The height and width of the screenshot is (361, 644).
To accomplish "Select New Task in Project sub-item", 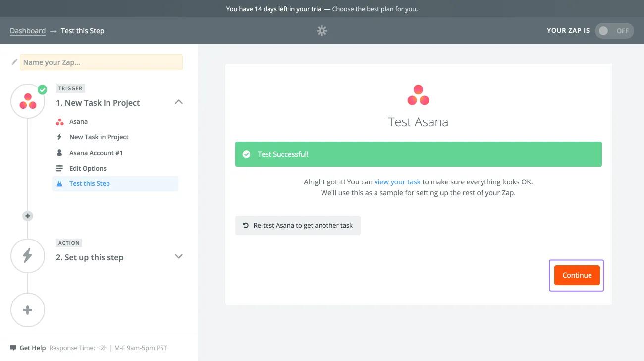I will point(99,137).
